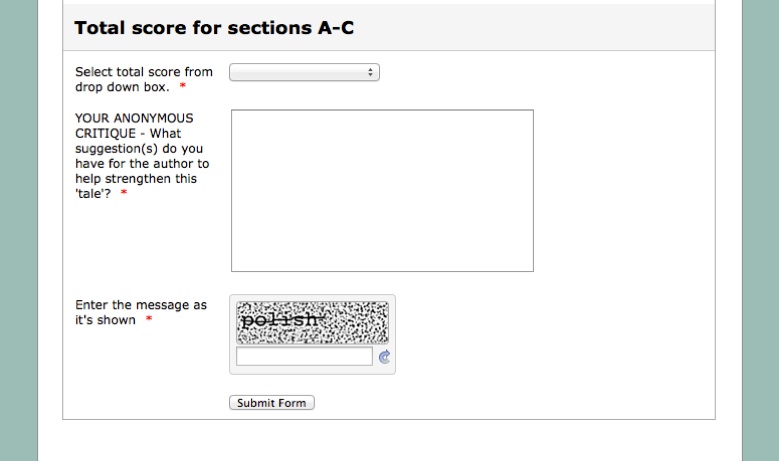The height and width of the screenshot is (461, 779).
Task: Click the 'Enter the message as it's shown' label
Action: pos(140,305)
